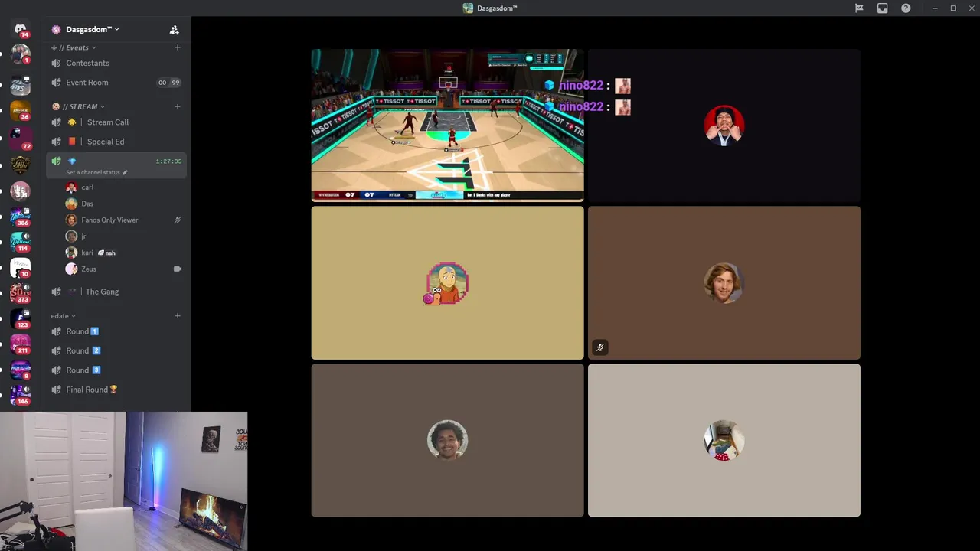Click the invite people icon
The height and width of the screenshot is (551, 980).
coord(174,30)
